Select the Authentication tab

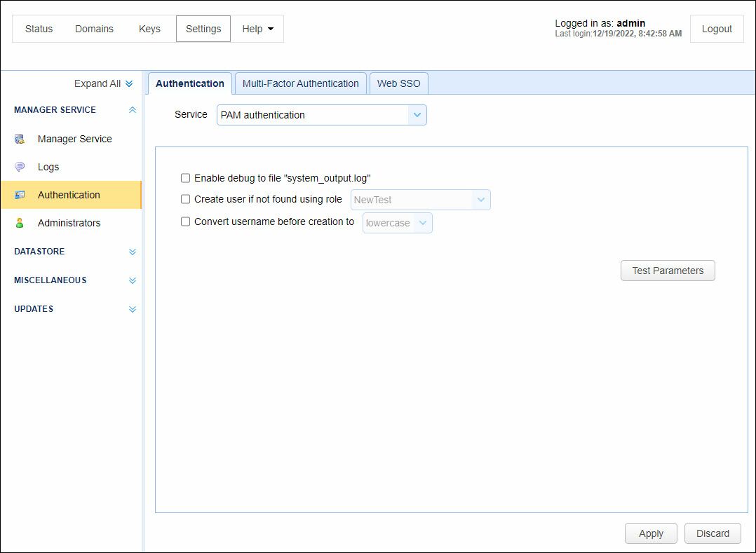click(x=190, y=83)
